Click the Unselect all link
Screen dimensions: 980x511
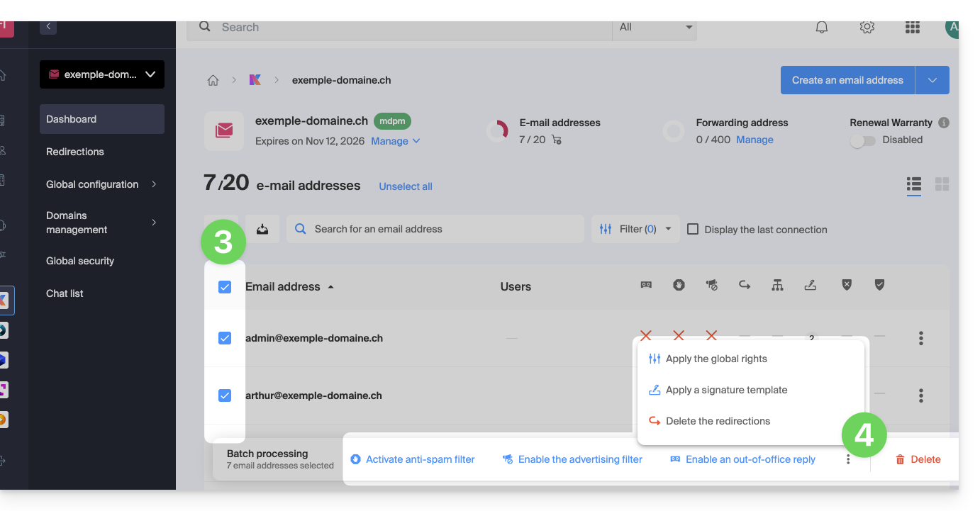pyautogui.click(x=406, y=186)
